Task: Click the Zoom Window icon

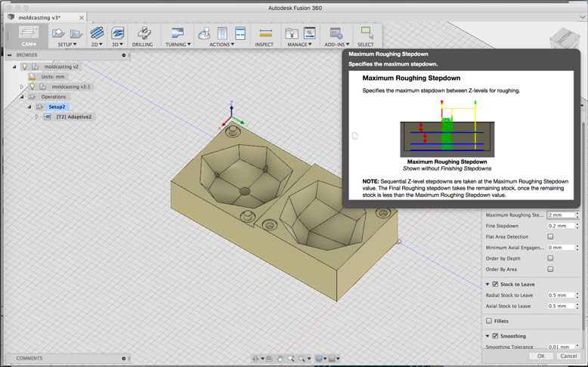Action: (302, 359)
